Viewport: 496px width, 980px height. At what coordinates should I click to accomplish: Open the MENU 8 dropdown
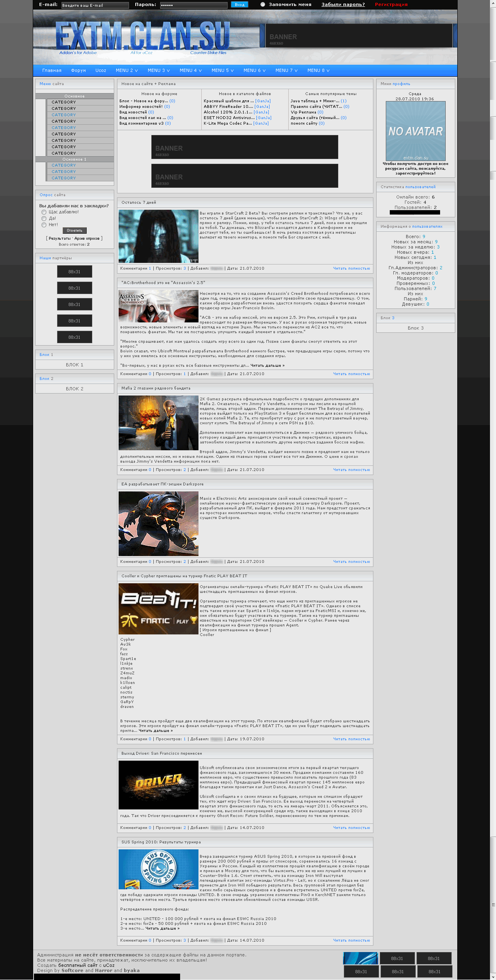[318, 71]
